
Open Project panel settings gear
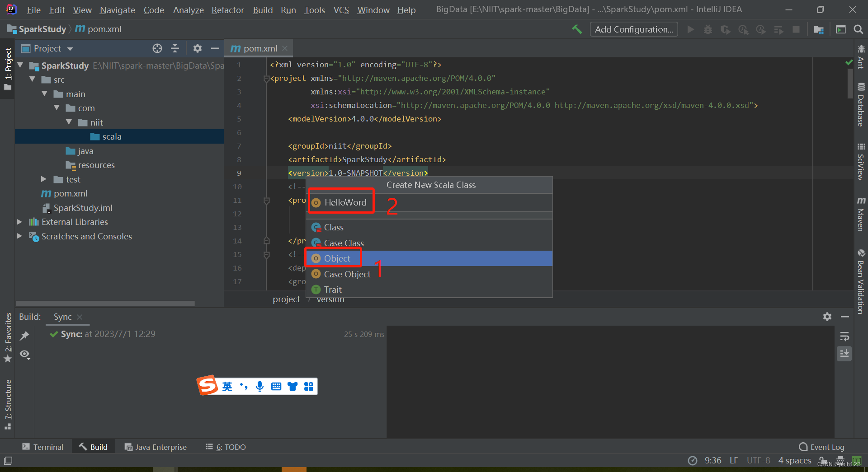point(198,48)
